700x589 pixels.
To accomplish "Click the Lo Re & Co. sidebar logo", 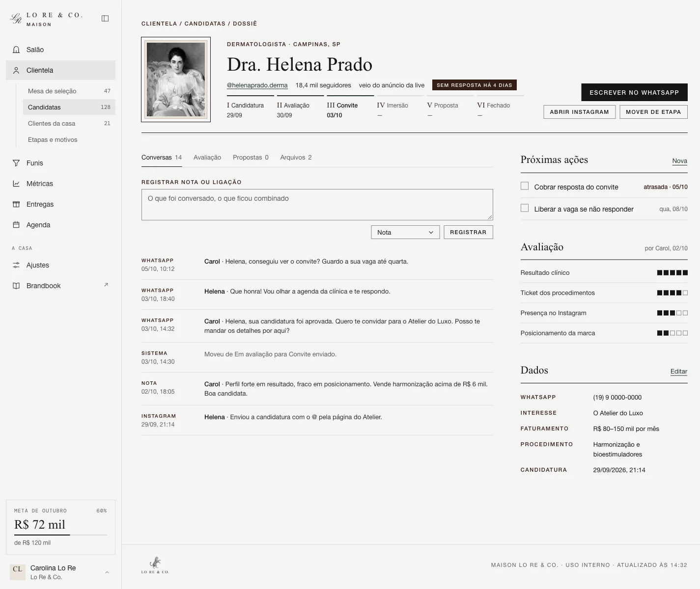I will click(47, 19).
